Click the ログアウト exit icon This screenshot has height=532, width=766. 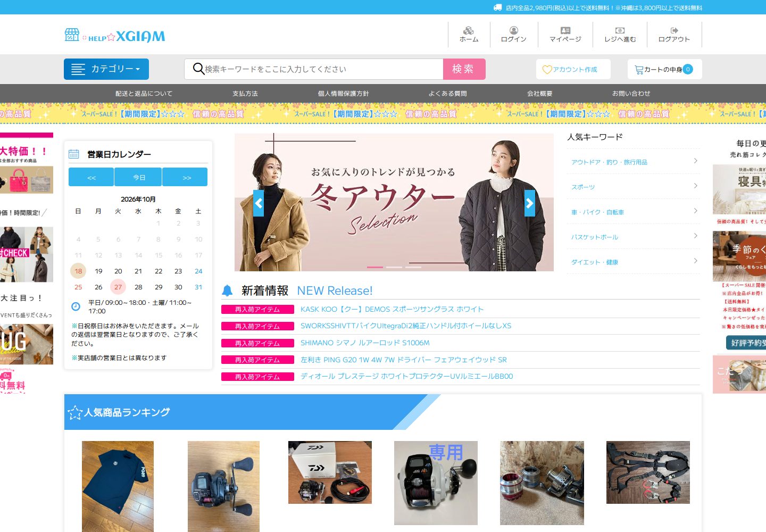[x=674, y=30]
